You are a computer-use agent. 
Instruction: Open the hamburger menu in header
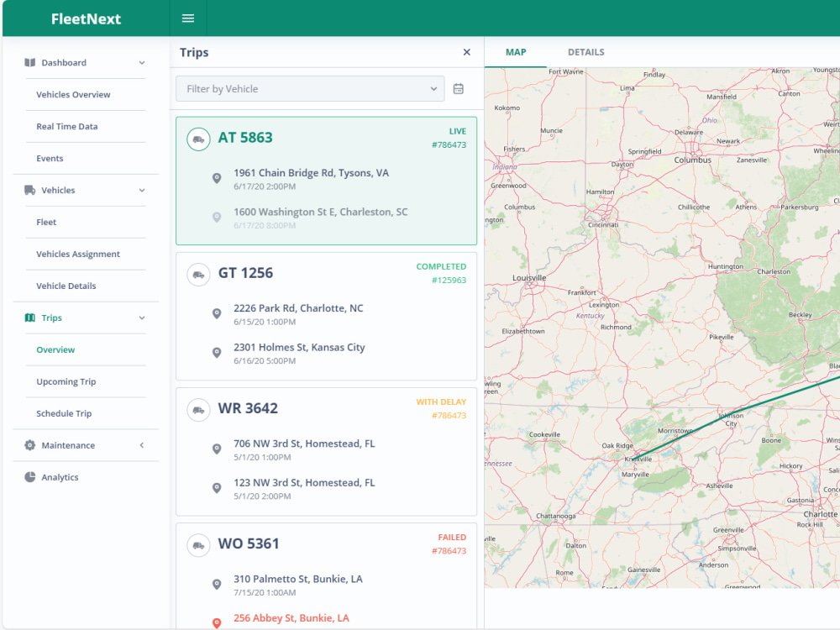tap(188, 18)
